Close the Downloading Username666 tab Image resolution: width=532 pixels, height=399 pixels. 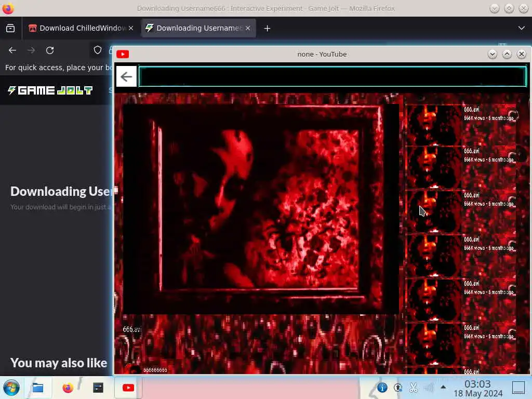coord(248,28)
